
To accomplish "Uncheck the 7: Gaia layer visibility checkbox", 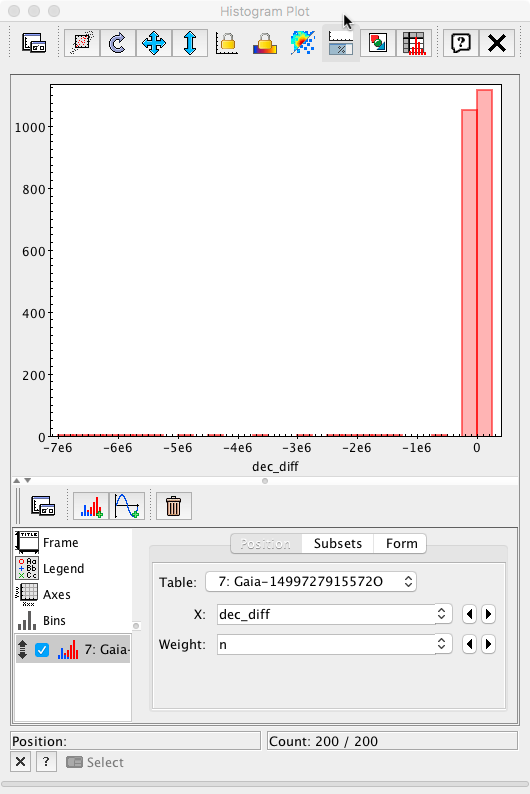I will click(x=42, y=650).
